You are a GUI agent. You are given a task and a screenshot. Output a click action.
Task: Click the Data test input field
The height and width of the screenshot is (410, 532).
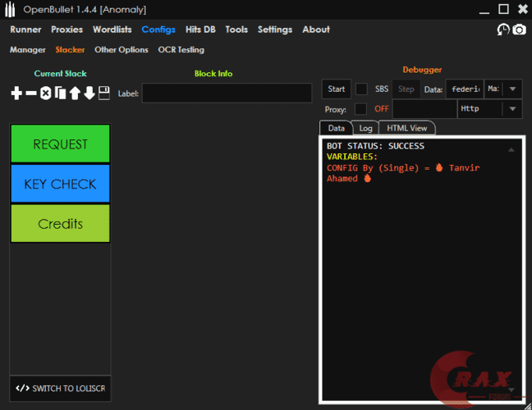pyautogui.click(x=465, y=89)
